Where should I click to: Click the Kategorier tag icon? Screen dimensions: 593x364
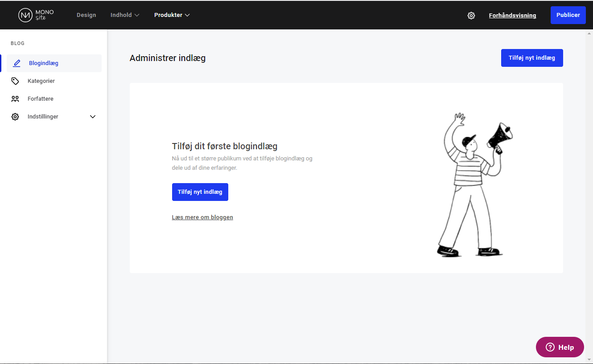click(x=15, y=81)
